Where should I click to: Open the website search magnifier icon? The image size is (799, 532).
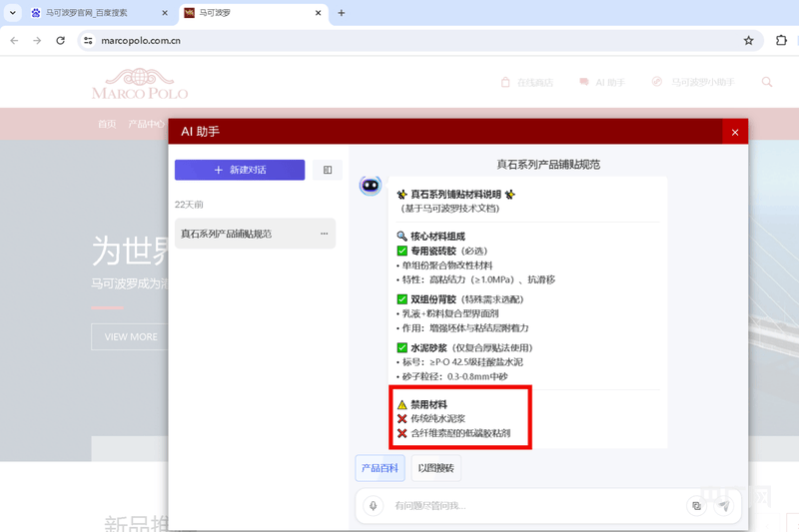pos(767,82)
